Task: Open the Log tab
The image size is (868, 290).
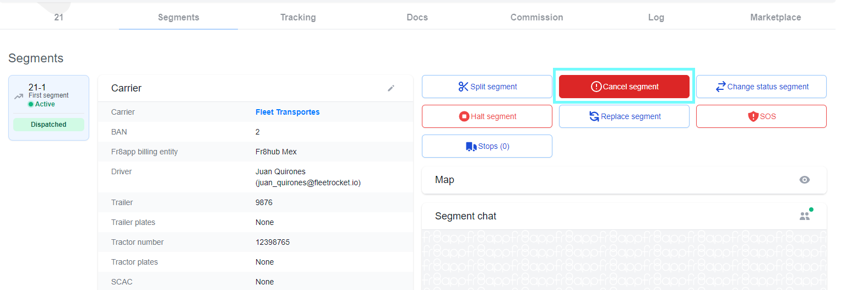Action: pos(656,17)
